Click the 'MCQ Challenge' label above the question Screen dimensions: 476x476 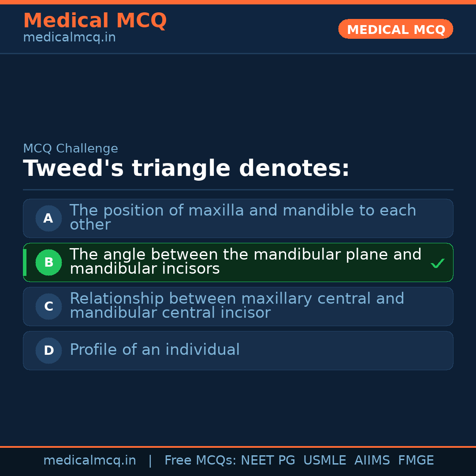tap(71, 149)
